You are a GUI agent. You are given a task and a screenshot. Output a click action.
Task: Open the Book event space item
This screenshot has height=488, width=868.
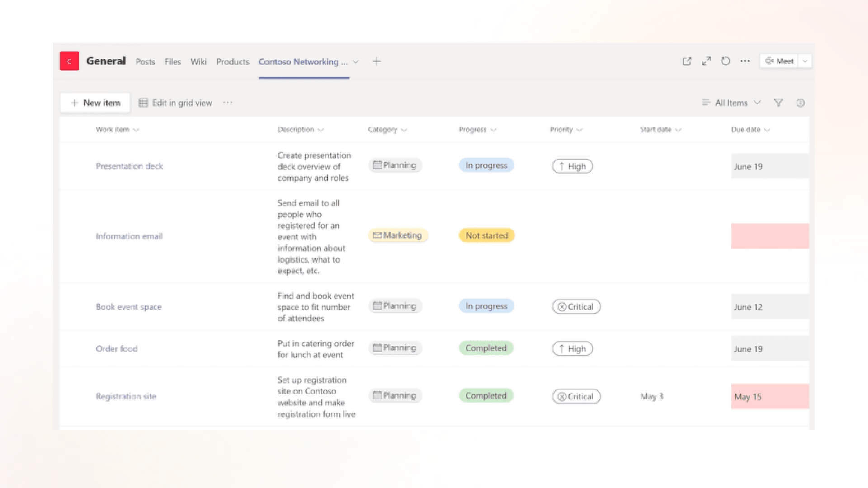coord(129,307)
